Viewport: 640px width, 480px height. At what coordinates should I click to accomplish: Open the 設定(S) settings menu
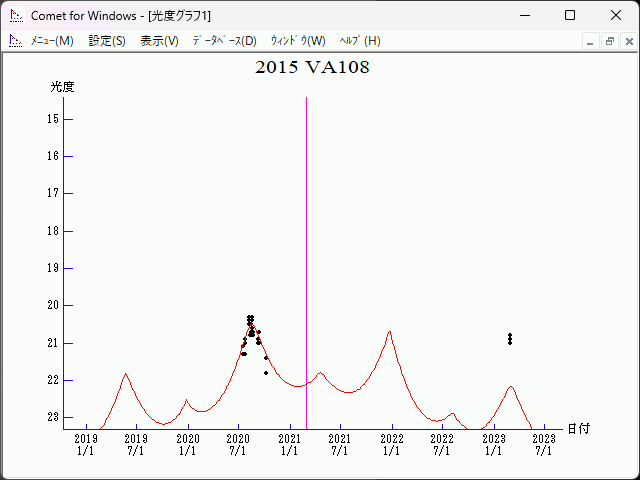coord(107,41)
